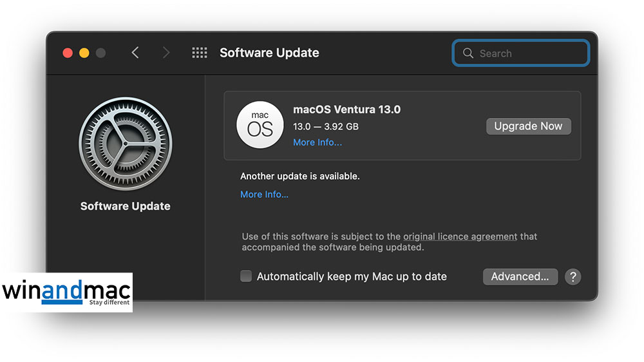Show all preferences via grid icon
This screenshot has height=362, width=644.
200,53
